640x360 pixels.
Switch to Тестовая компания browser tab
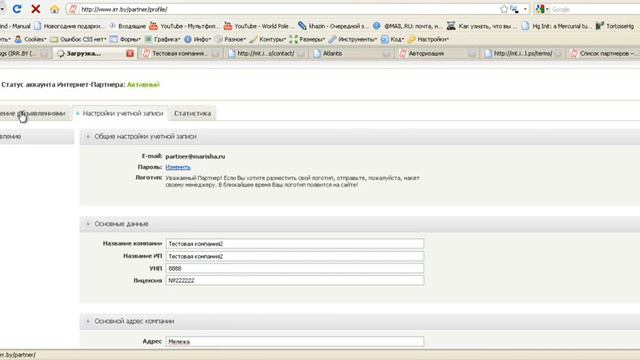pyautogui.click(x=180, y=53)
